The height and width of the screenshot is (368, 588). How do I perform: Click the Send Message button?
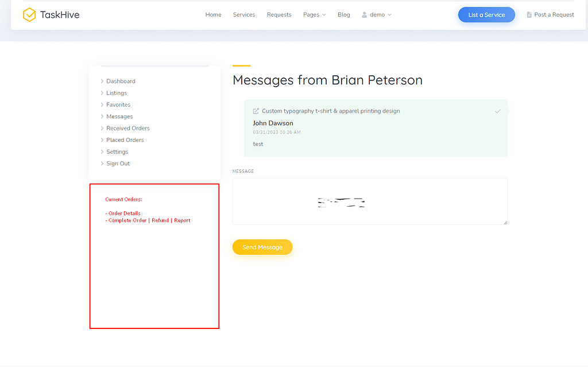pyautogui.click(x=262, y=247)
